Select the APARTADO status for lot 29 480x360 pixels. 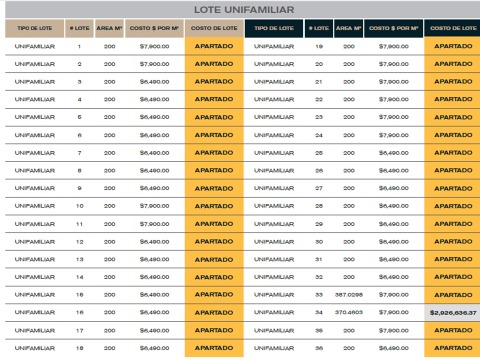[x=453, y=224]
